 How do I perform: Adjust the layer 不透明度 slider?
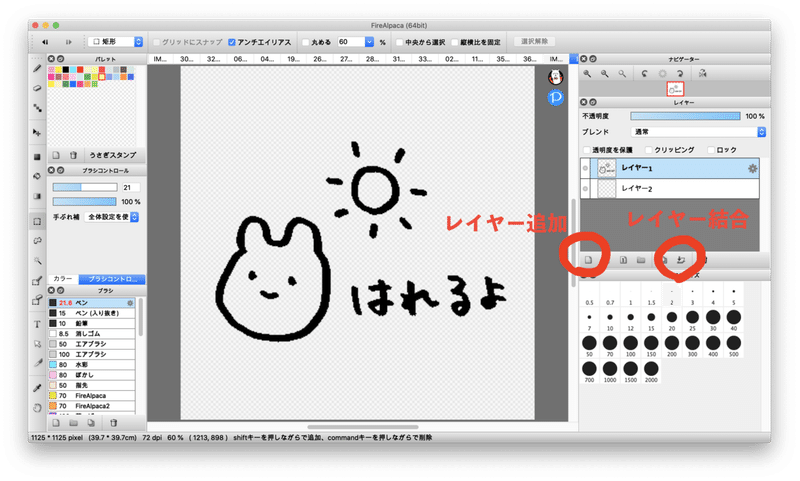click(x=685, y=116)
